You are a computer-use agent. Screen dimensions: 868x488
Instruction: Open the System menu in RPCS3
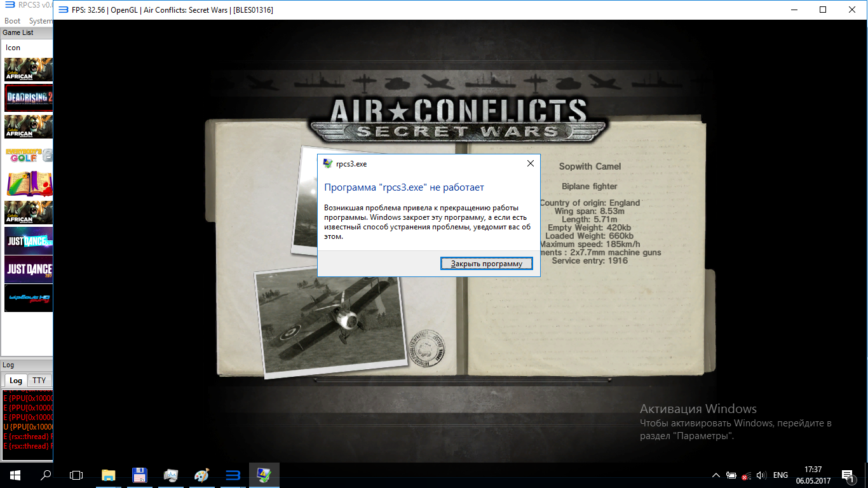click(x=41, y=21)
